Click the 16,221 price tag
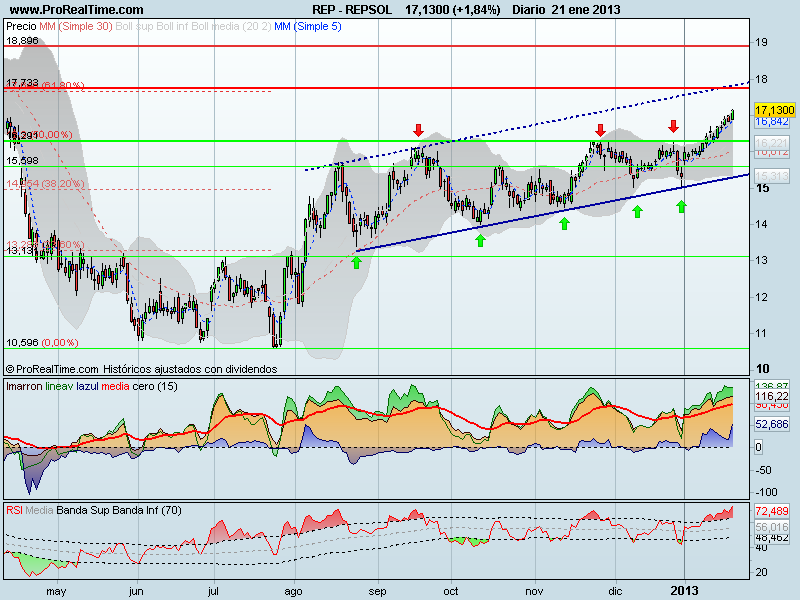This screenshot has width=800, height=600. [771, 143]
